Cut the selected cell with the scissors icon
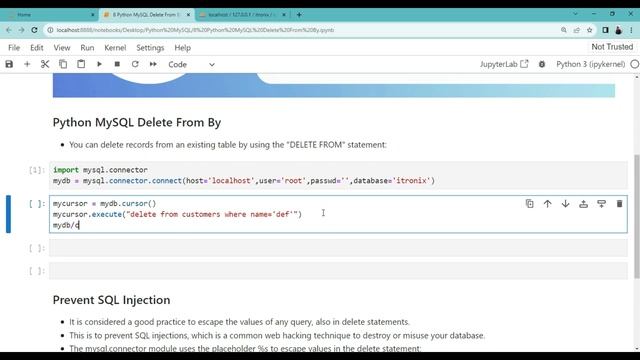 pos(45,64)
